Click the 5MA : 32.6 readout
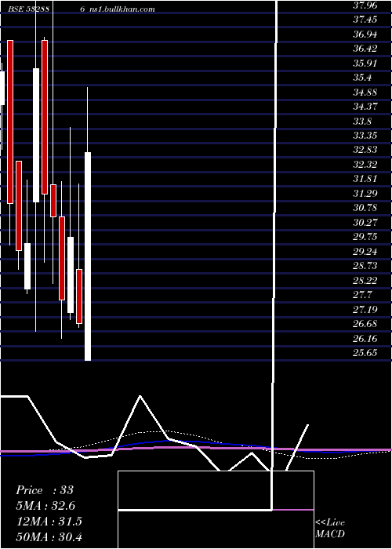392x549 pixels. 45,506
